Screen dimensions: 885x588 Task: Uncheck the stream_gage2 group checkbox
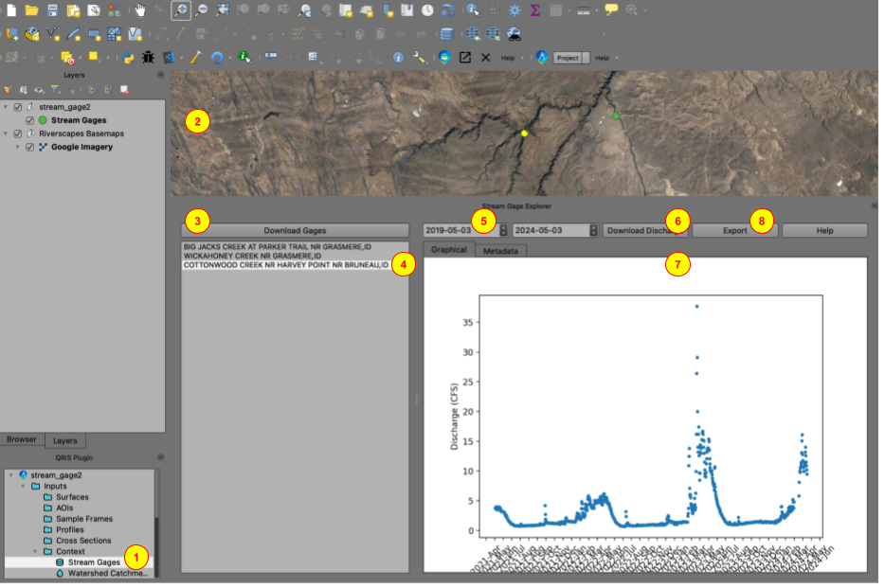(17, 107)
